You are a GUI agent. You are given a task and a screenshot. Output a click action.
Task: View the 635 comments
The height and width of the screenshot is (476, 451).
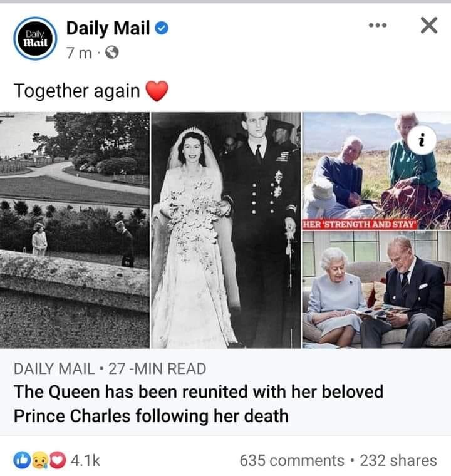coord(292,460)
